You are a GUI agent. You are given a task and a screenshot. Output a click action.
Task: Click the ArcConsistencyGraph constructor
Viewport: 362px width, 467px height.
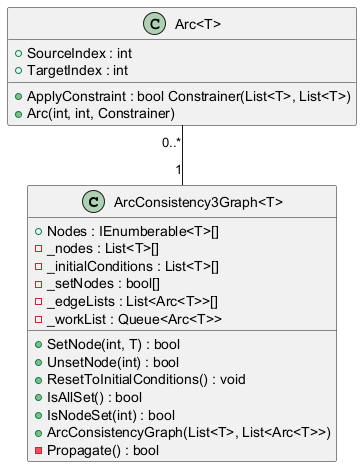click(x=189, y=433)
